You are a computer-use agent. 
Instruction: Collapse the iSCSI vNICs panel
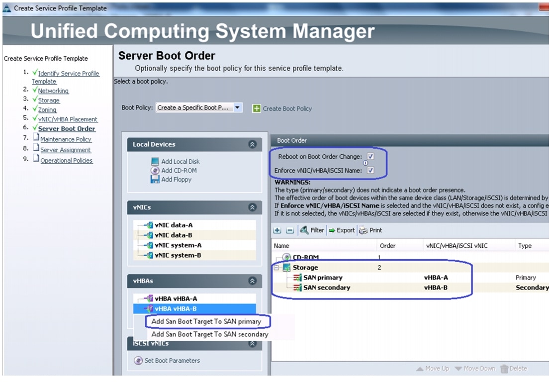pos(252,343)
